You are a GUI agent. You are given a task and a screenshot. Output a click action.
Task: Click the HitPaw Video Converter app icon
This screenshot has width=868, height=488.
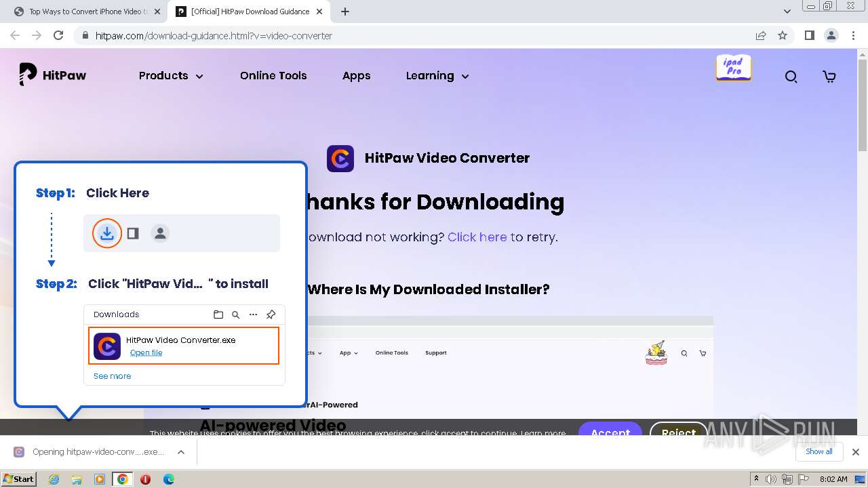coord(340,158)
